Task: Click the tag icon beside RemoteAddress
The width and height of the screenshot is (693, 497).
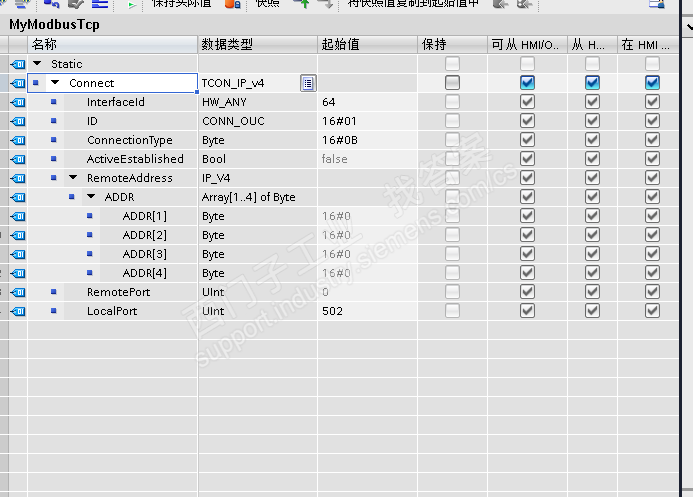Action: click(18, 178)
